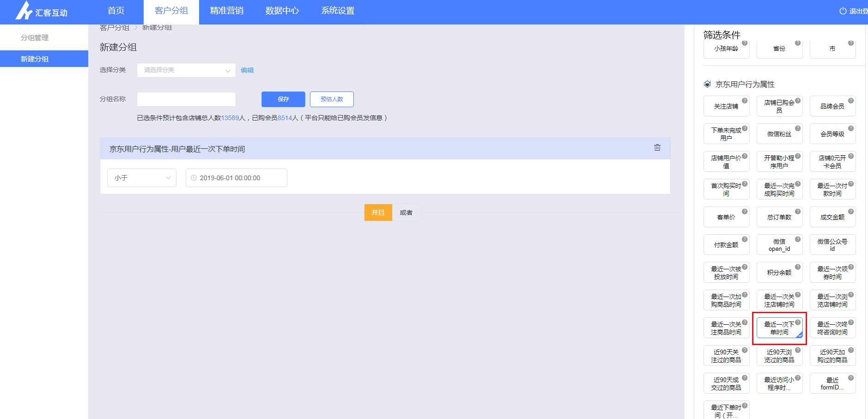
Task: Click the help icon on 客单价
Action: coord(745,212)
